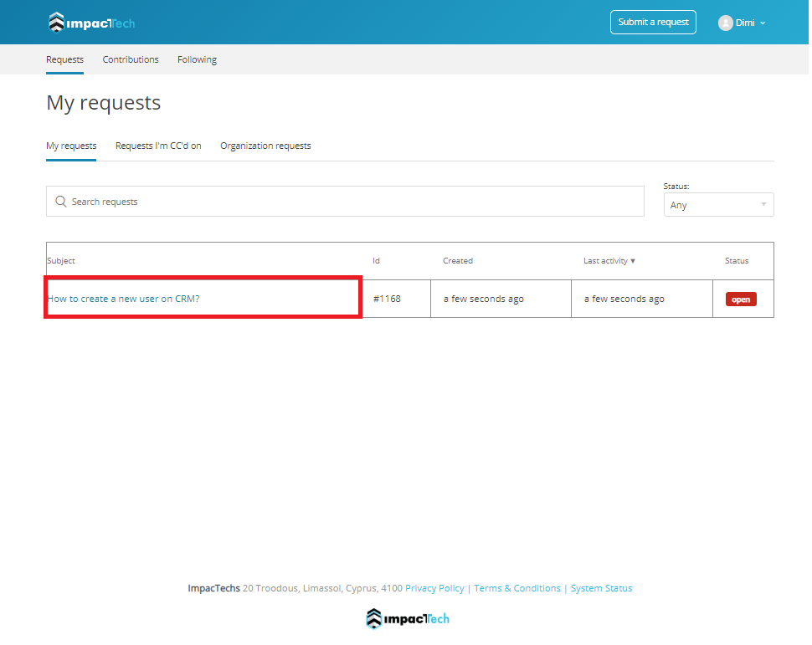
Task: Open the Terms & Conditions link
Action: (x=516, y=588)
